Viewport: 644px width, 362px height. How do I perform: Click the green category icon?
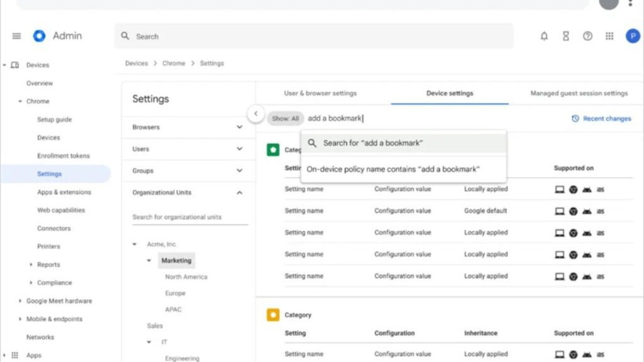(273, 150)
